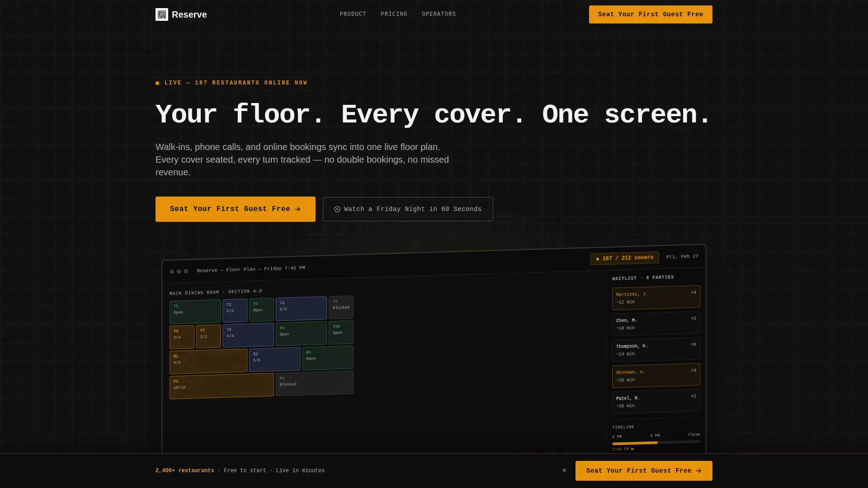Viewport: 868px width, 488px height.
Task: Click the arrow icon in the bottom bar CTA
Action: pos(698,471)
